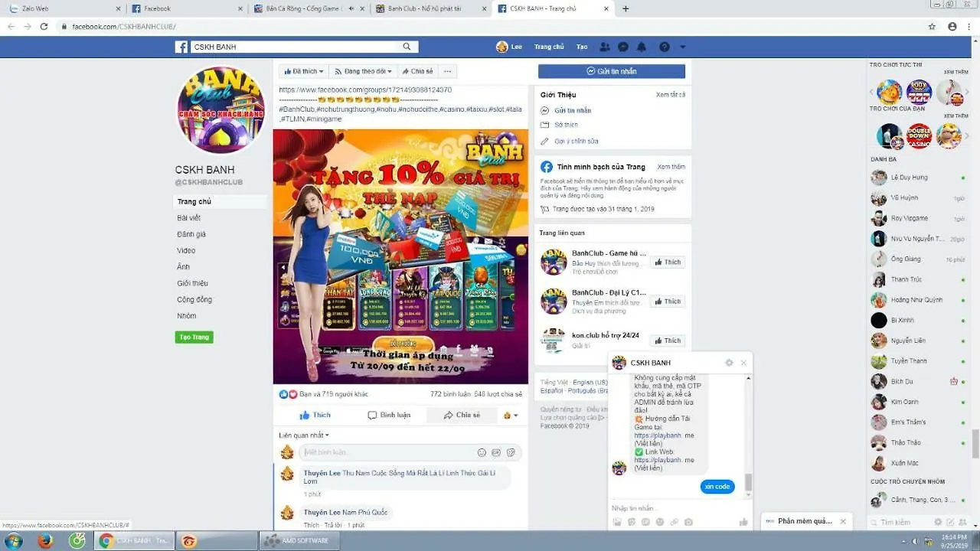Click 'Chia sẻ' button under the post
The height and width of the screenshot is (551, 980).
pos(462,415)
